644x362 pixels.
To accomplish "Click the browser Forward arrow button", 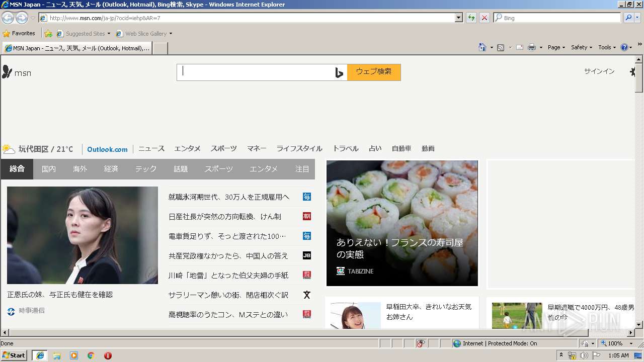I will [x=22, y=18].
